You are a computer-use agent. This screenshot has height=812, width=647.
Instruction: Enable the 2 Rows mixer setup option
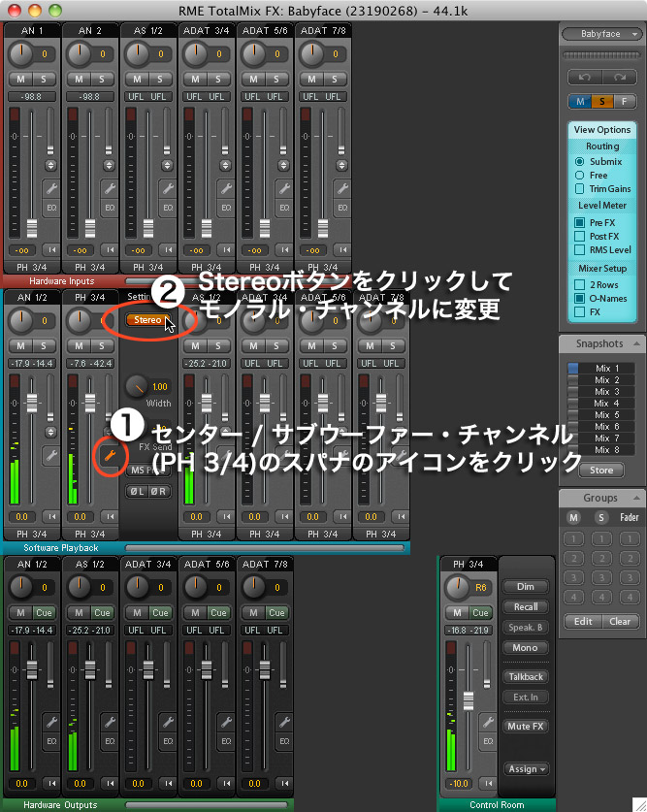(x=580, y=284)
